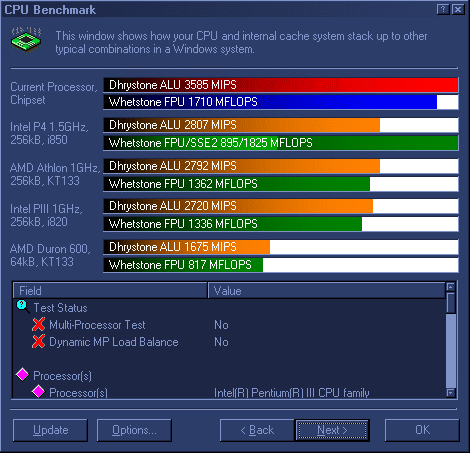Open the Options... dialog

click(x=134, y=430)
